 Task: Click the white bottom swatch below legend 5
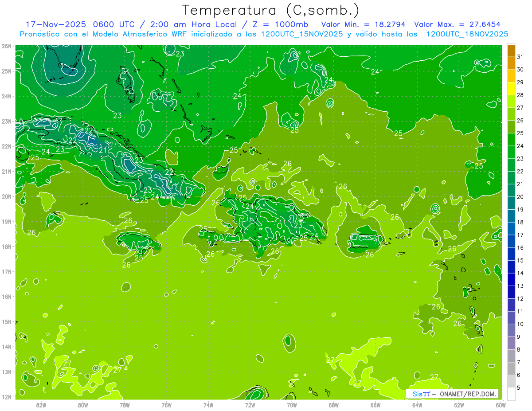tap(511, 394)
